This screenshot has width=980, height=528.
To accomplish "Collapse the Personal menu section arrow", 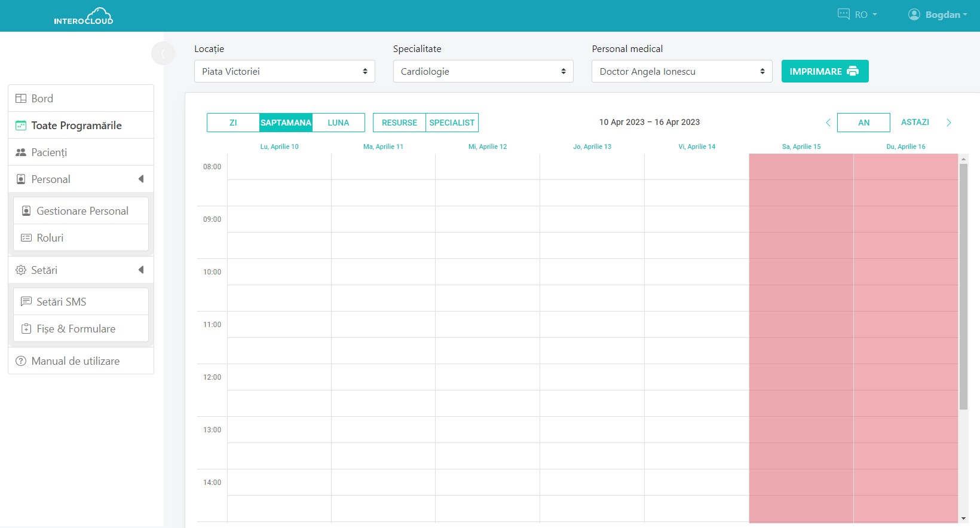I will 141,179.
